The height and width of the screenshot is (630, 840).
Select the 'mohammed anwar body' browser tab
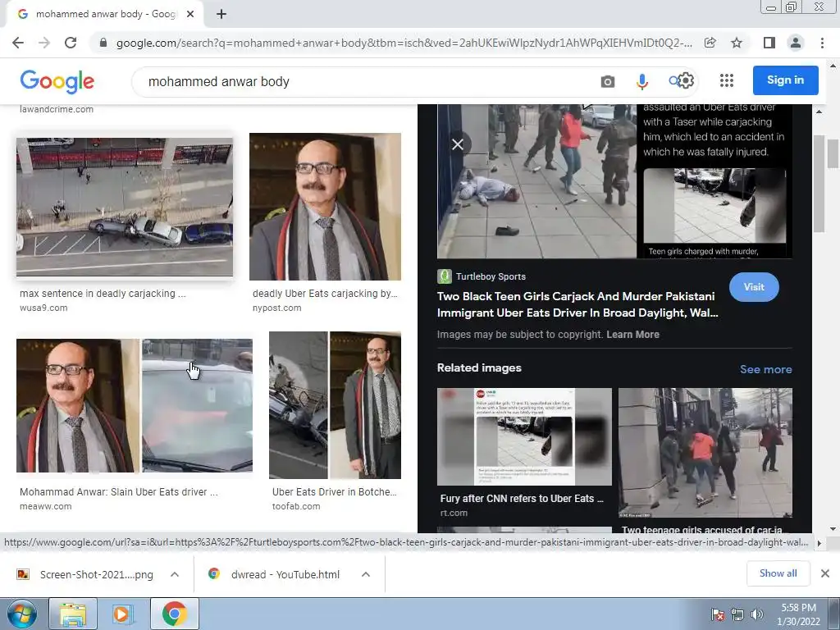pyautogui.click(x=104, y=15)
